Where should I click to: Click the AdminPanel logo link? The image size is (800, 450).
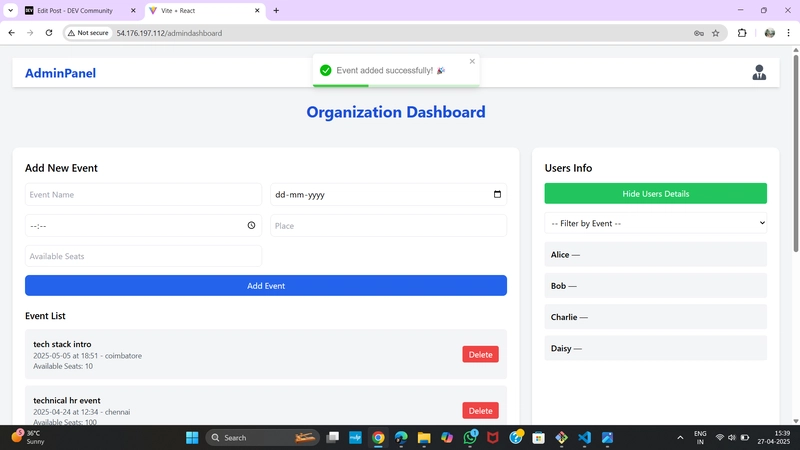[60, 73]
